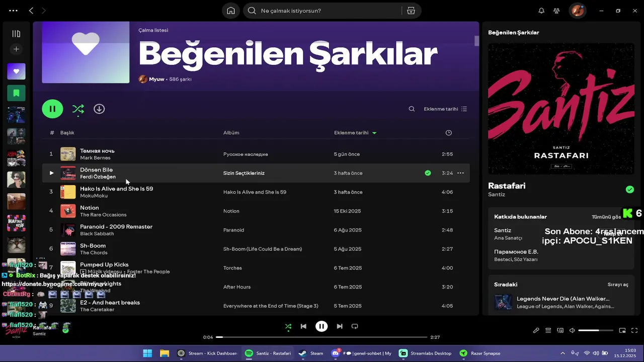This screenshot has width=644, height=362.
Task: Open connect to a device icon
Action: click(x=560, y=330)
